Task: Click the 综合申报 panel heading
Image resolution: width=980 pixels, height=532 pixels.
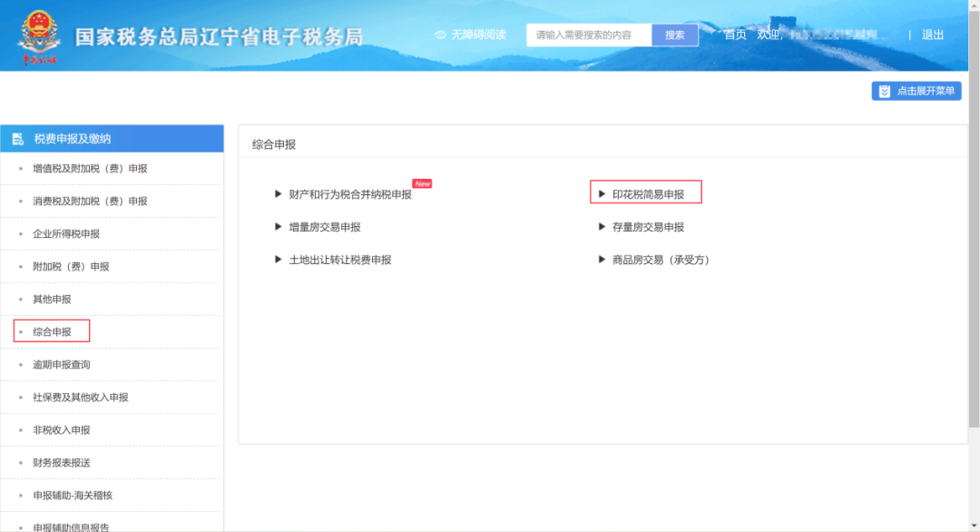Action: 274,144
